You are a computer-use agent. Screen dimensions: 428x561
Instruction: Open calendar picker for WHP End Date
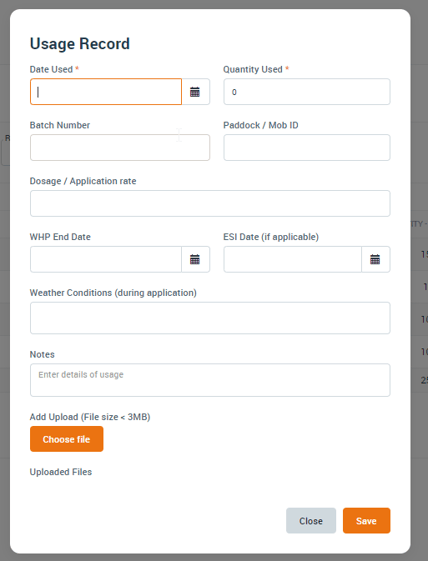pyautogui.click(x=195, y=259)
